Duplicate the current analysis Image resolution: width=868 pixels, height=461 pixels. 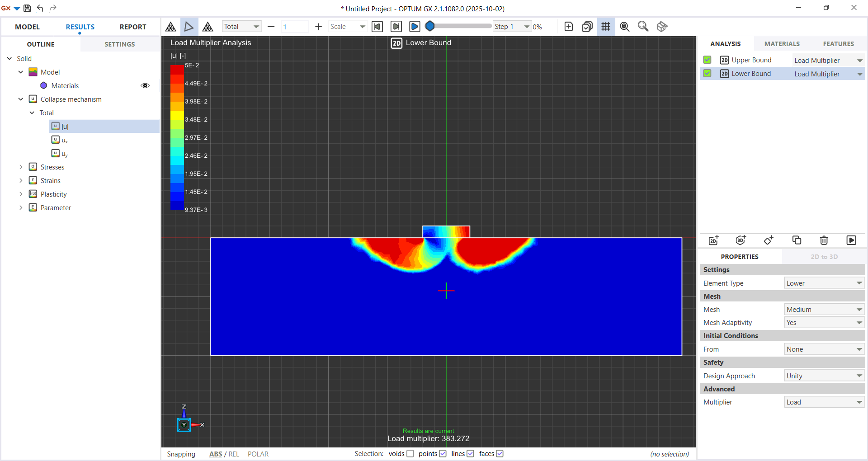click(x=797, y=240)
